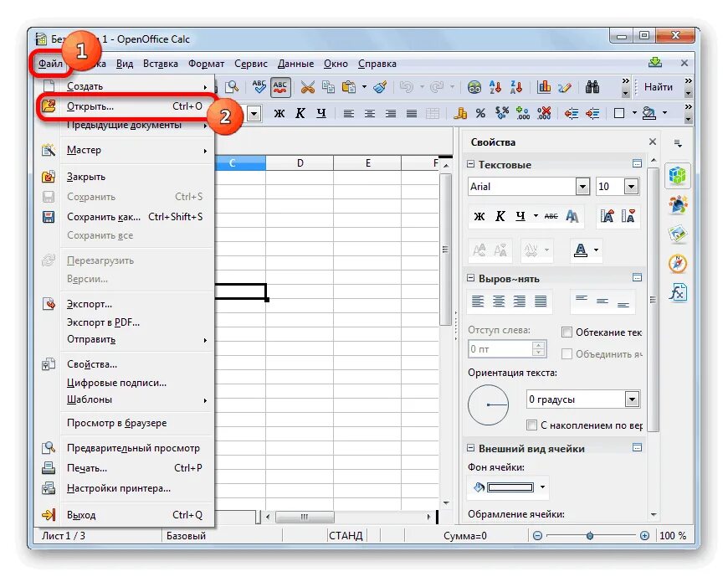Screen dimensions: 728x577
Task: Click the Increase Indent toolbar icon
Action: (x=592, y=113)
